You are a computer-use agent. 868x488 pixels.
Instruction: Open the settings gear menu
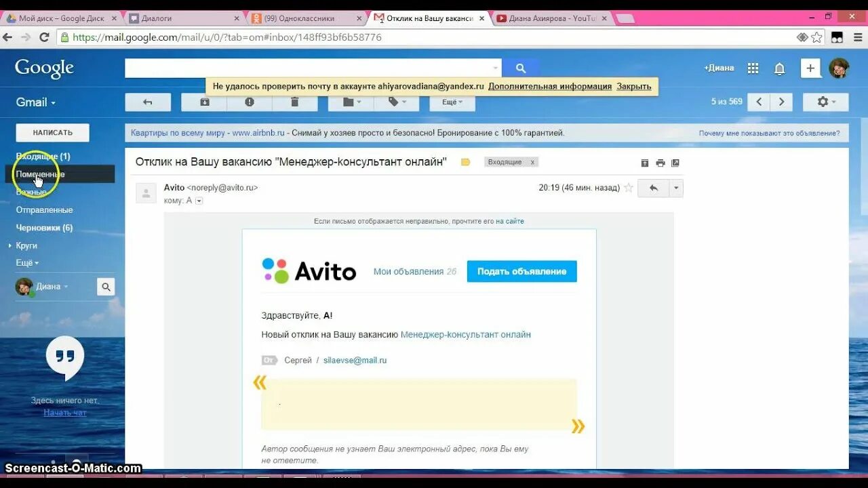point(826,102)
